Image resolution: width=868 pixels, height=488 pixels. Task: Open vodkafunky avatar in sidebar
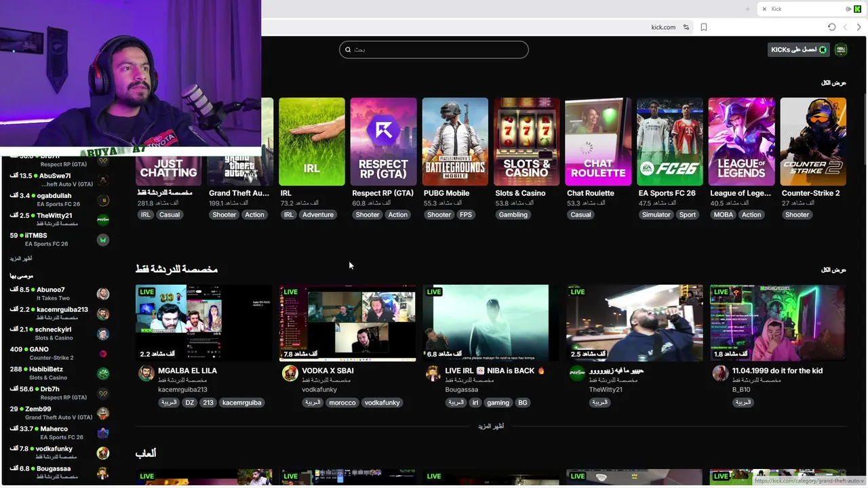(x=103, y=453)
